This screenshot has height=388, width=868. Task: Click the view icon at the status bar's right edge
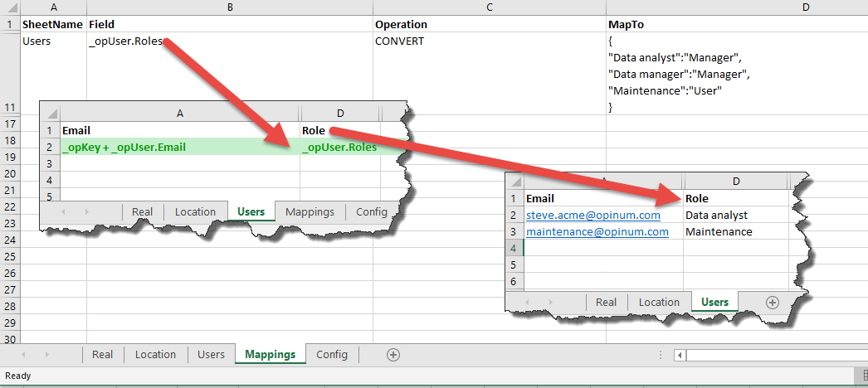coord(863,376)
